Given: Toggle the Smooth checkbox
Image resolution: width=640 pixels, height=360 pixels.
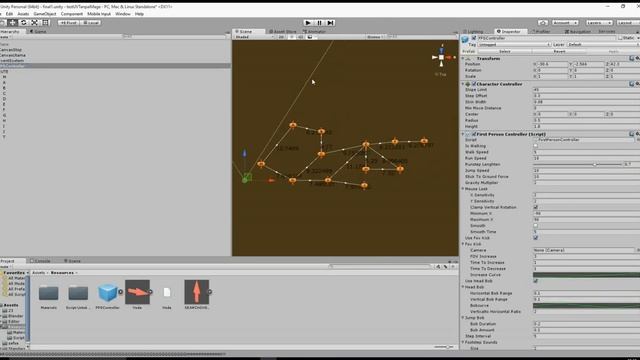Looking at the screenshot, I should click(536, 225).
